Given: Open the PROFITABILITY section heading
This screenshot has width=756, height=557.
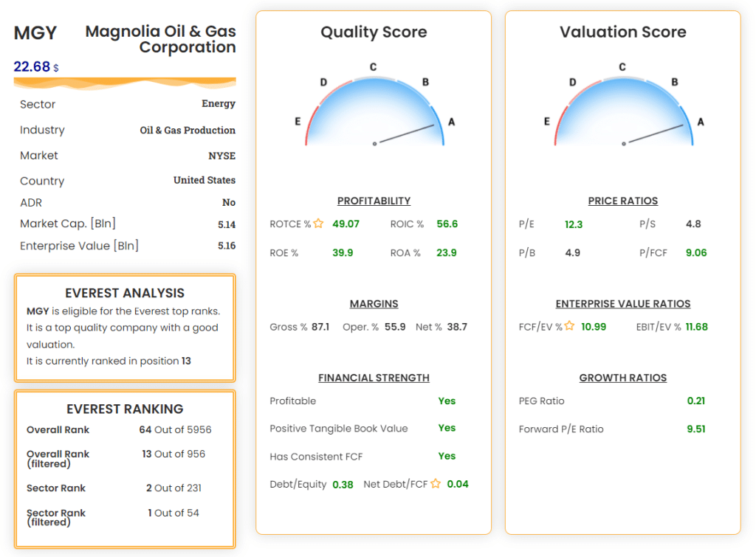Looking at the screenshot, I should pos(374,201).
